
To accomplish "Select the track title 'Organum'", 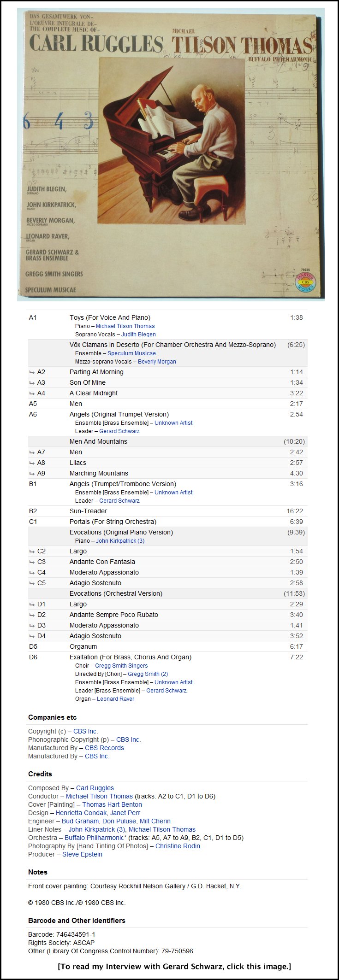I will pyautogui.click(x=83, y=646).
